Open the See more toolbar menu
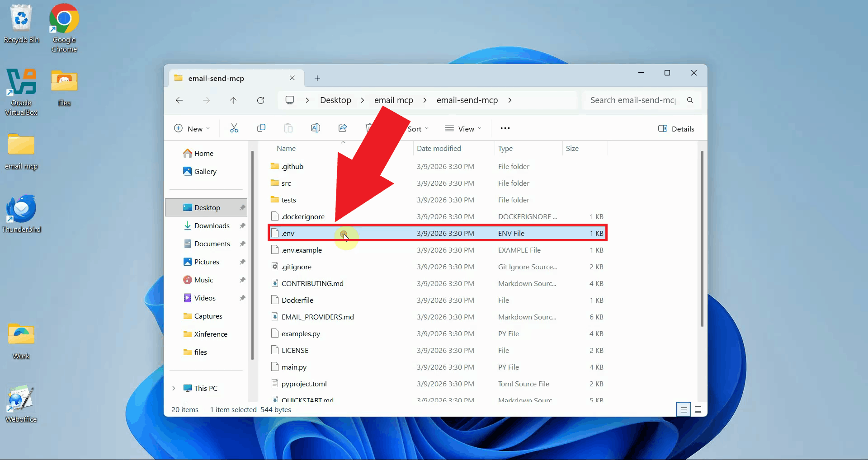 tap(505, 128)
